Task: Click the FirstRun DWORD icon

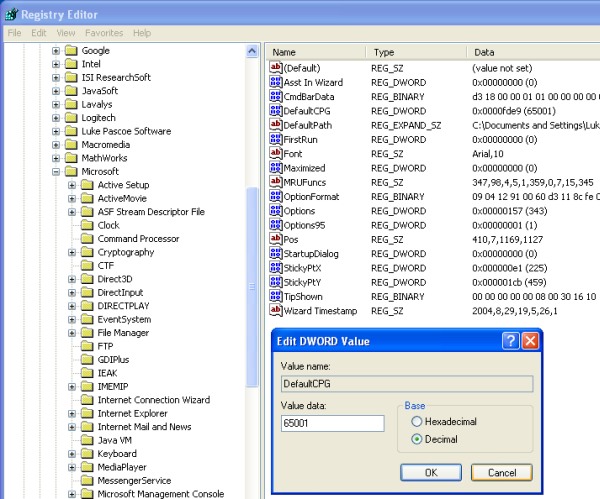Action: (x=276, y=139)
